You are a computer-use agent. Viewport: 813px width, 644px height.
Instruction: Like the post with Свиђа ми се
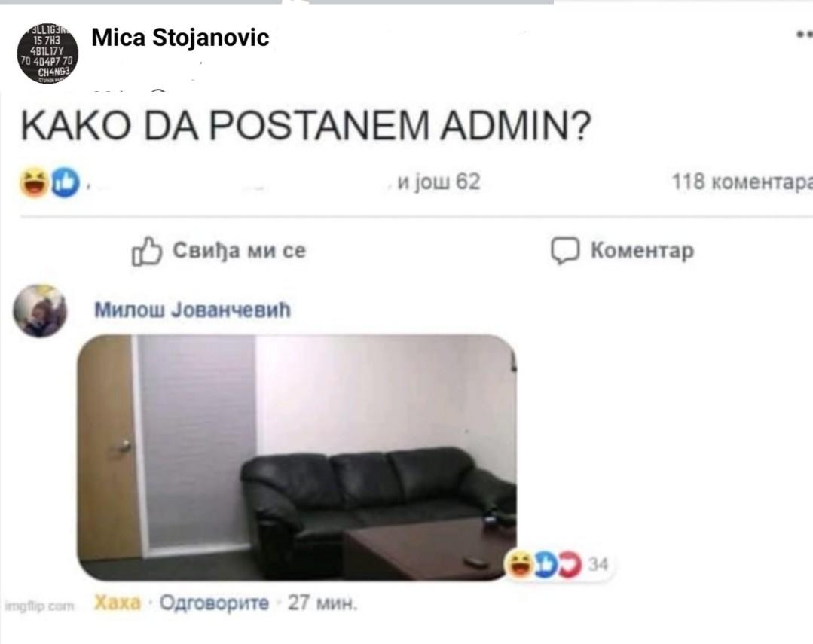(x=219, y=251)
